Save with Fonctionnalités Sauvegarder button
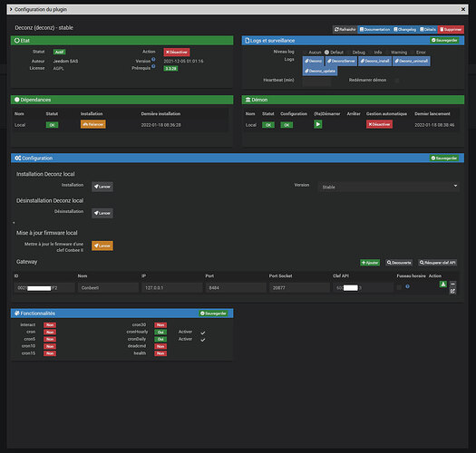Viewport: 476px width, 453px height. coord(213,313)
